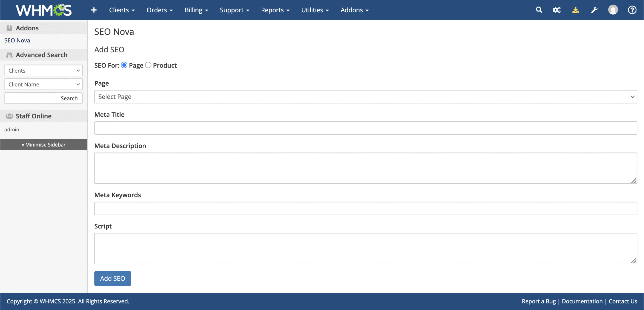The width and height of the screenshot is (644, 310).
Task: Click the yellow download updates icon
Action: click(576, 10)
